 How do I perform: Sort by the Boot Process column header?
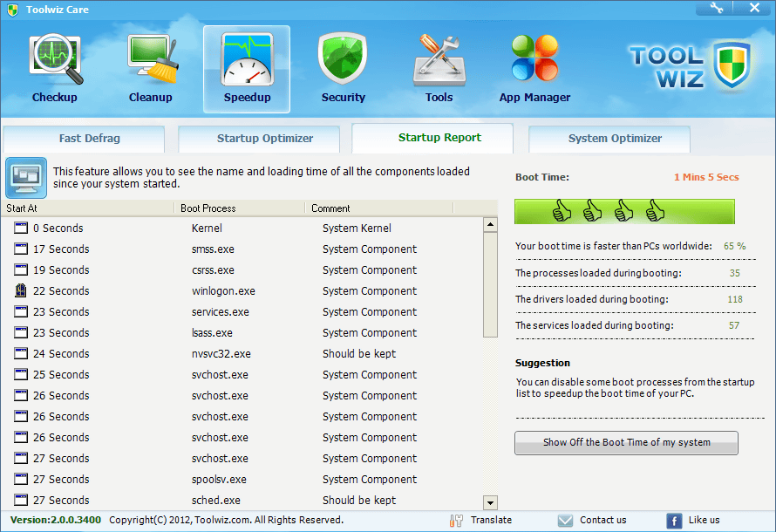[x=240, y=208]
